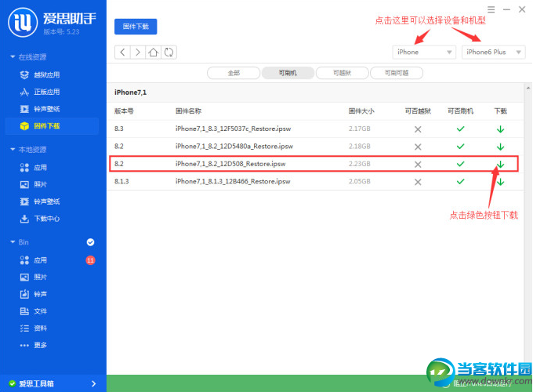Switch to the 可越狱 filter tab
The width and height of the screenshot is (533, 392).
click(342, 73)
